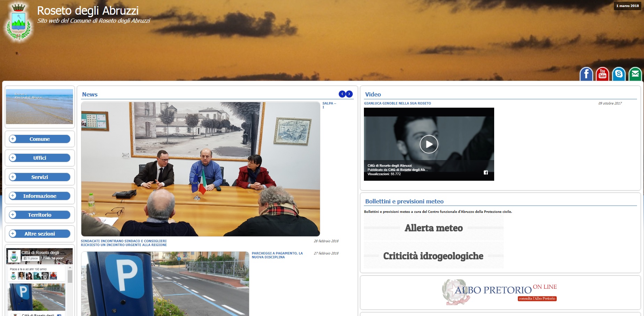
Task: Open the Facebook social icon
Action: (586, 74)
